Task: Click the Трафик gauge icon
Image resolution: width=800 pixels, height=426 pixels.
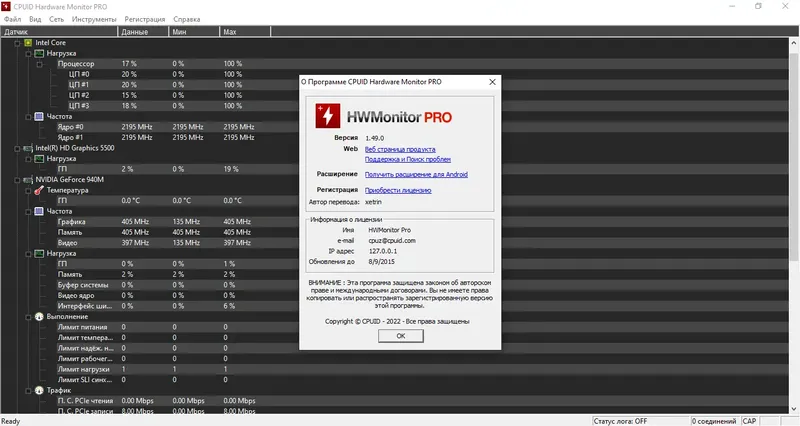Action: [39, 390]
